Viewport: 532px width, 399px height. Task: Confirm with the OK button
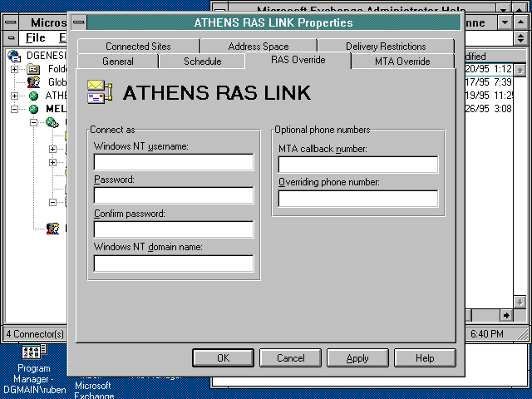click(223, 358)
